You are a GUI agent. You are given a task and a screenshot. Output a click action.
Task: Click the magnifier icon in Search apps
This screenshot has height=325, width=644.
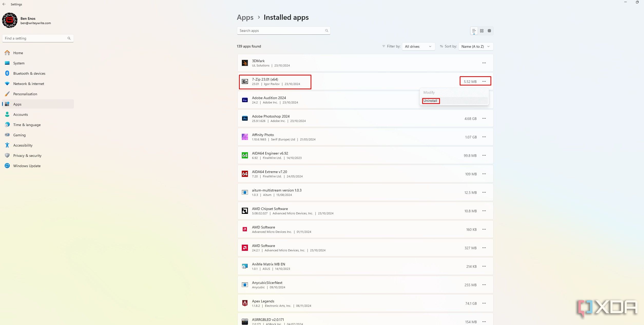(x=326, y=31)
